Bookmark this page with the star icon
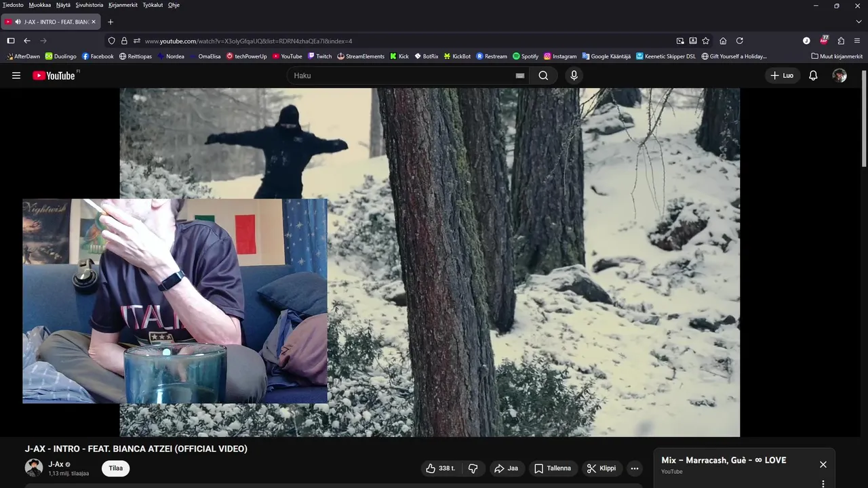The height and width of the screenshot is (488, 868). point(705,41)
